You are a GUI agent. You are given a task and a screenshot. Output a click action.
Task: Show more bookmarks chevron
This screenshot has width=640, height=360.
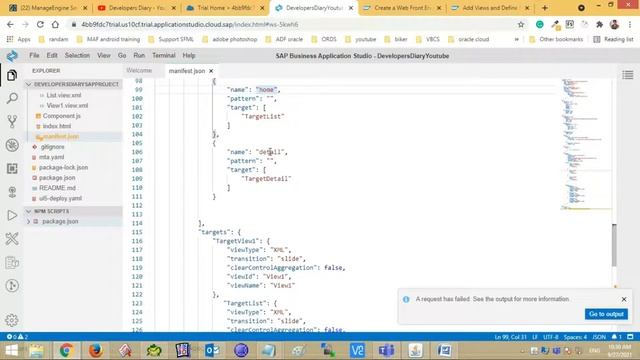pyautogui.click(x=516, y=39)
